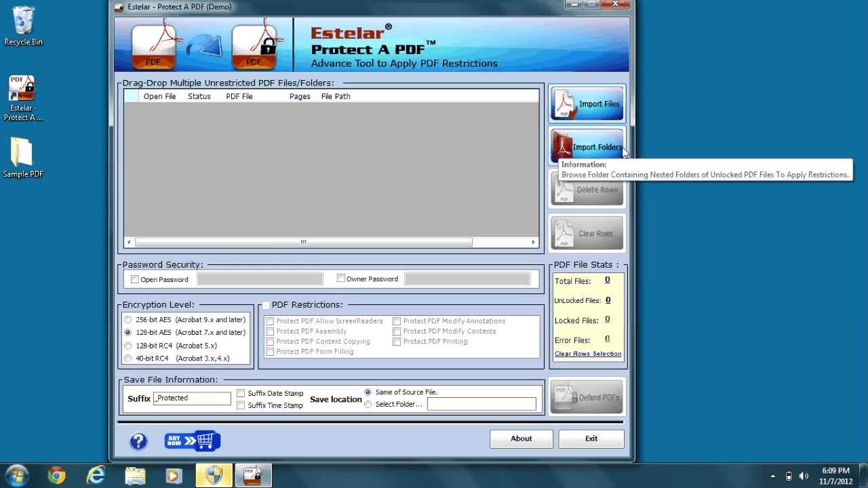The image size is (868, 488).
Task: Click the UnLocked Files count value
Action: pos(608,300)
